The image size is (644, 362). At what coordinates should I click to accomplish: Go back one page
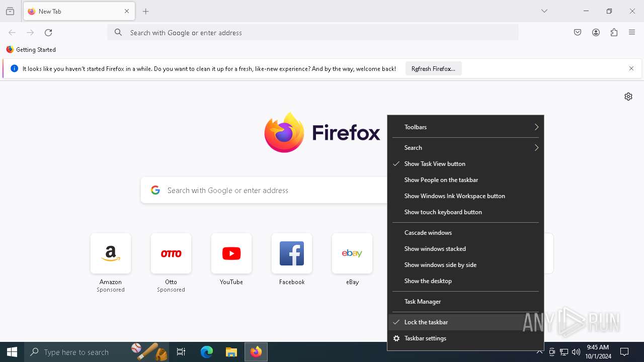click(x=12, y=33)
